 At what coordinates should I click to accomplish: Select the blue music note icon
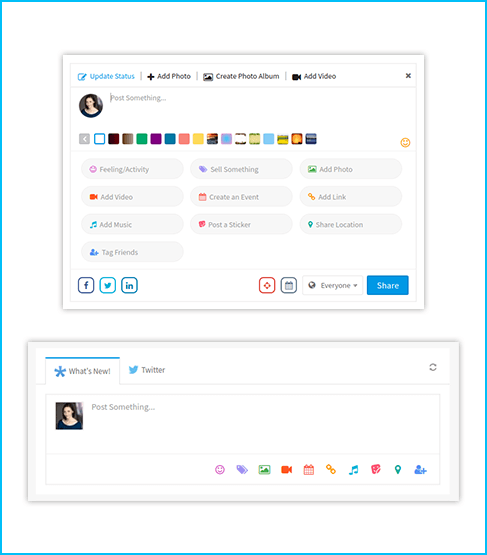pos(353,470)
